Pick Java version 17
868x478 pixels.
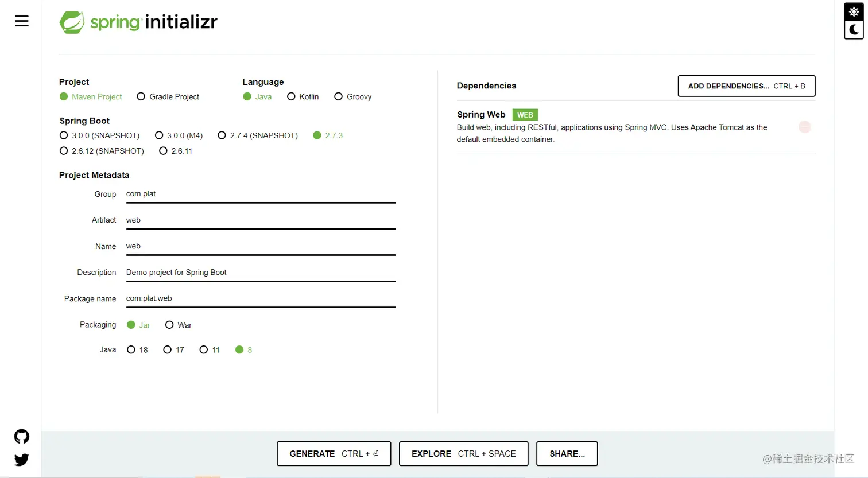pos(174,349)
